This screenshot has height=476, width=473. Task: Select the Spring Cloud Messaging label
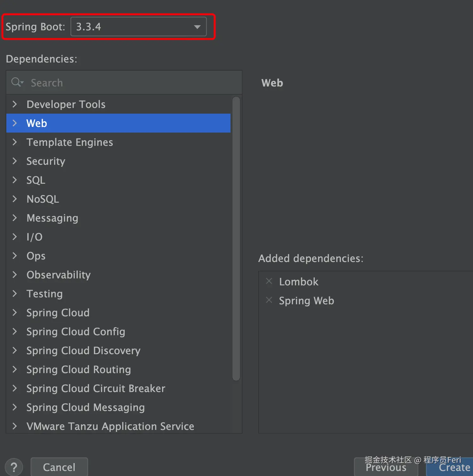[x=86, y=408]
